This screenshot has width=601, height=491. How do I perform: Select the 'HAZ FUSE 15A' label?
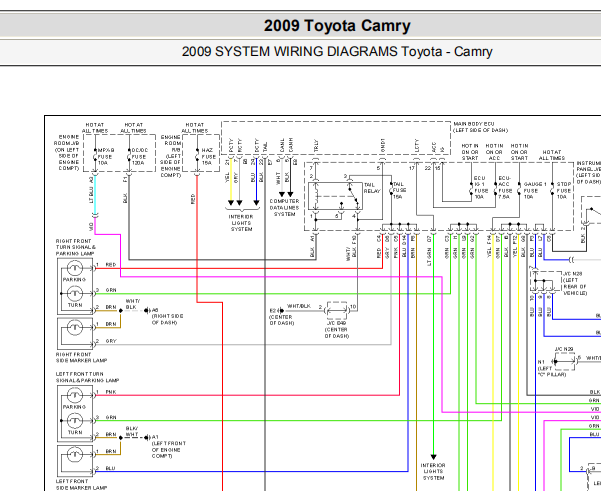pos(209,156)
